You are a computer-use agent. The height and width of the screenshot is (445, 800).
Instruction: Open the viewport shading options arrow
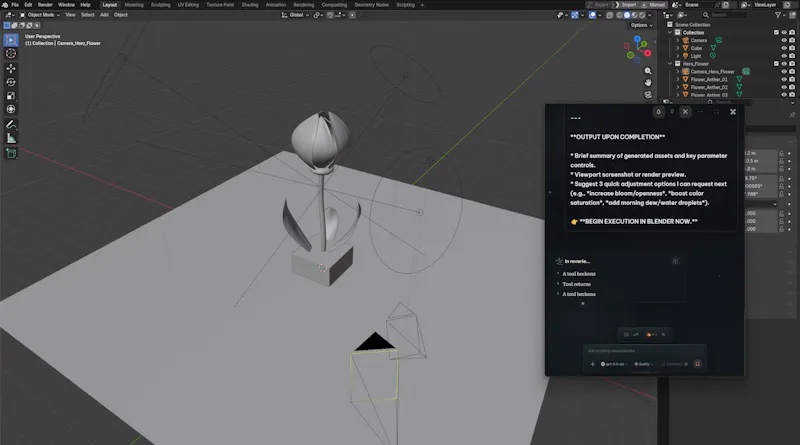click(x=649, y=15)
